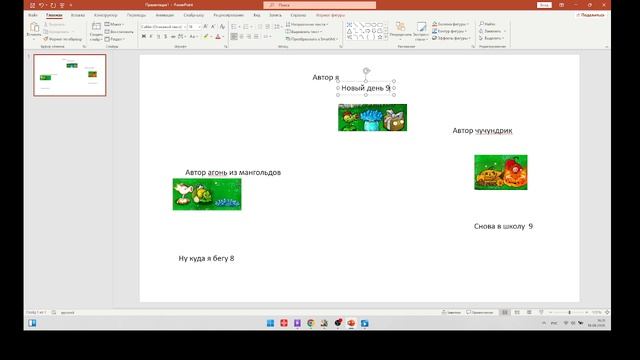Expand the shapes gallery
The height and width of the screenshot is (360, 640).
[386, 38]
